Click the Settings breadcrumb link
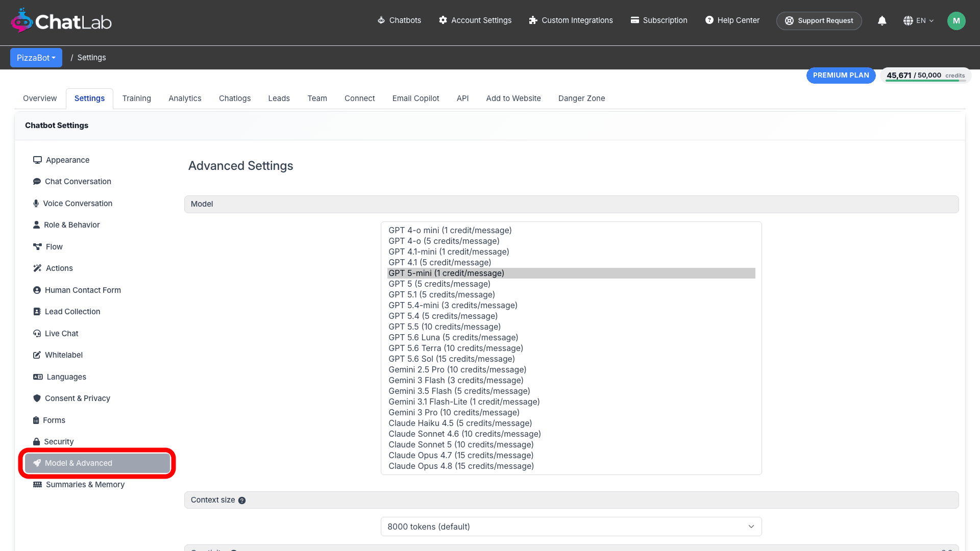980x551 pixels. pos(92,58)
